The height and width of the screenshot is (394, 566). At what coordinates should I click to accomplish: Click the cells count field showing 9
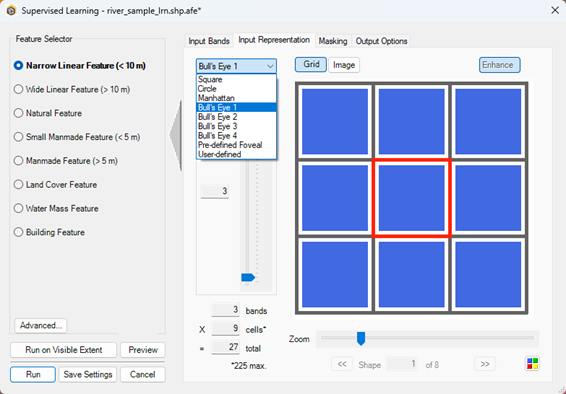[x=225, y=329]
